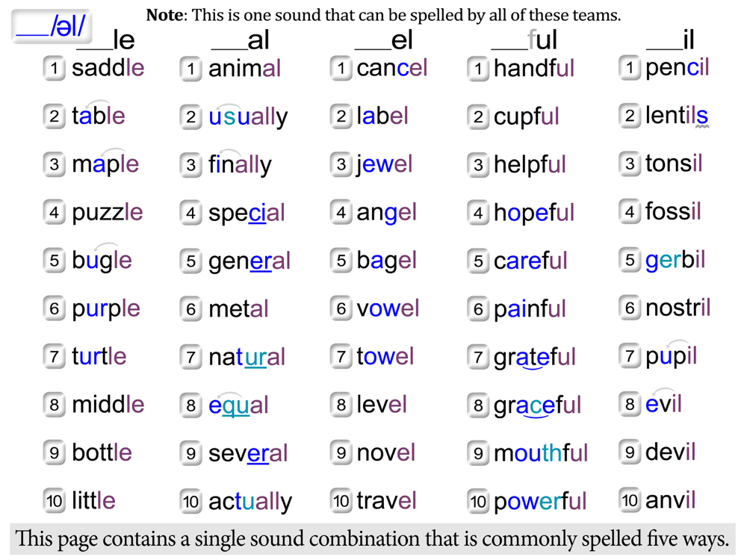The height and width of the screenshot is (560, 747).
Task: Click the bottom gray caption bar
Action: [x=373, y=539]
